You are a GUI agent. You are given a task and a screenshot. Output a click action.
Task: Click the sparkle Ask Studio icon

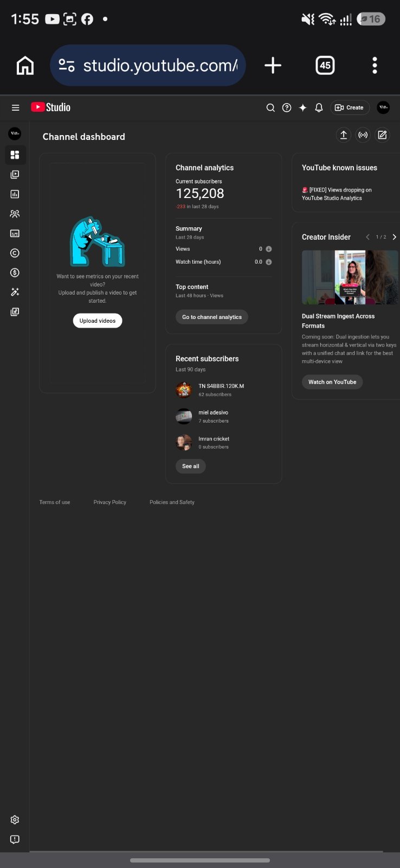tap(303, 107)
